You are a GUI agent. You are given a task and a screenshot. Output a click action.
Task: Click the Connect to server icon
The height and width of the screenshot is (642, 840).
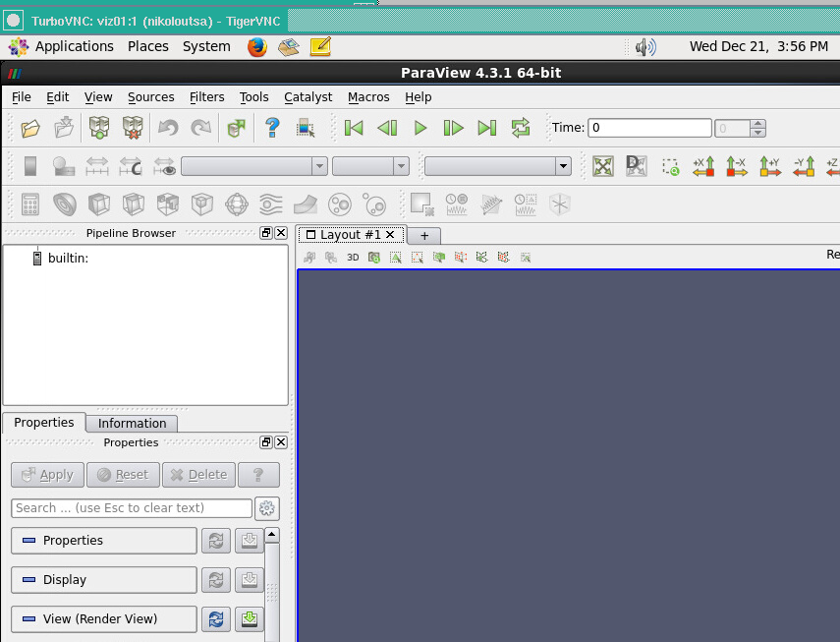point(98,128)
